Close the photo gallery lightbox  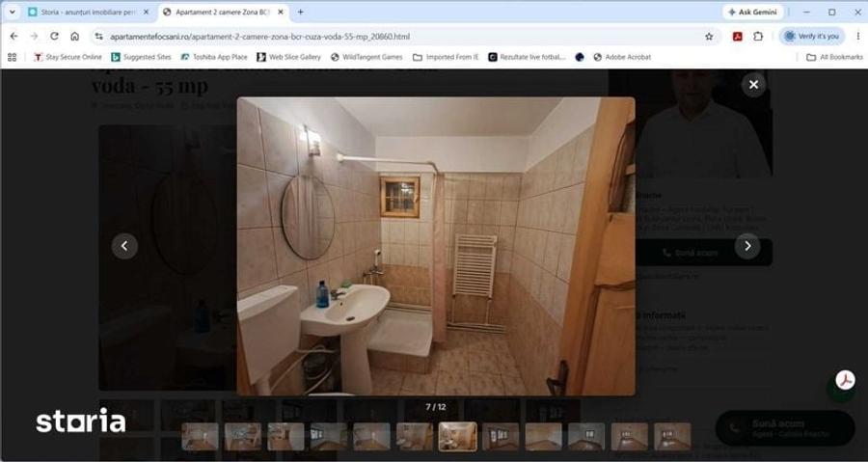(x=753, y=85)
